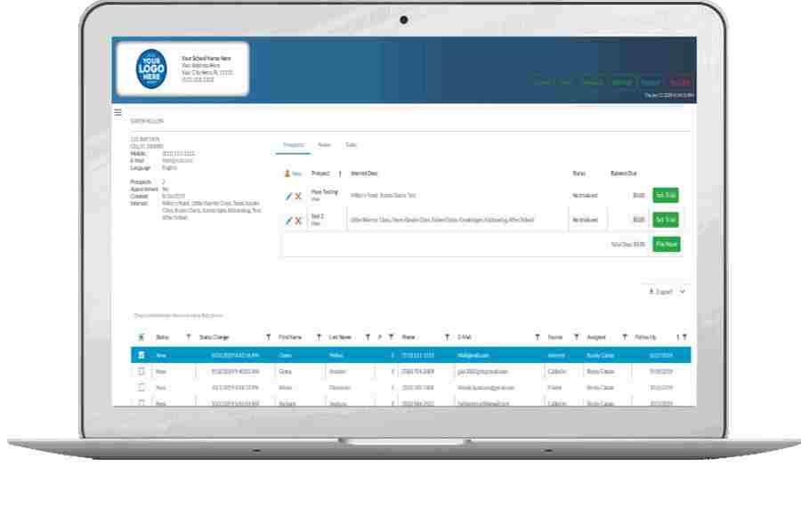Click Set Trial for Main Testing prospect

(666, 195)
